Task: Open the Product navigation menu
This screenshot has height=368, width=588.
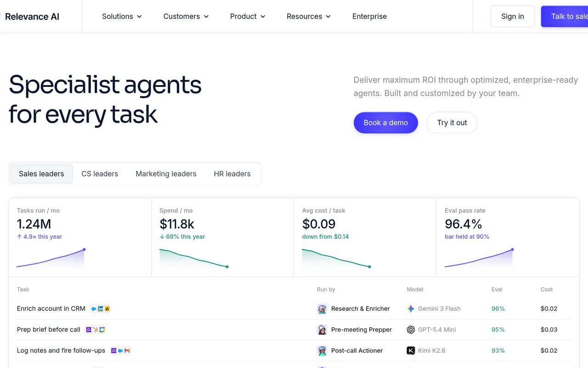Action: point(248,17)
